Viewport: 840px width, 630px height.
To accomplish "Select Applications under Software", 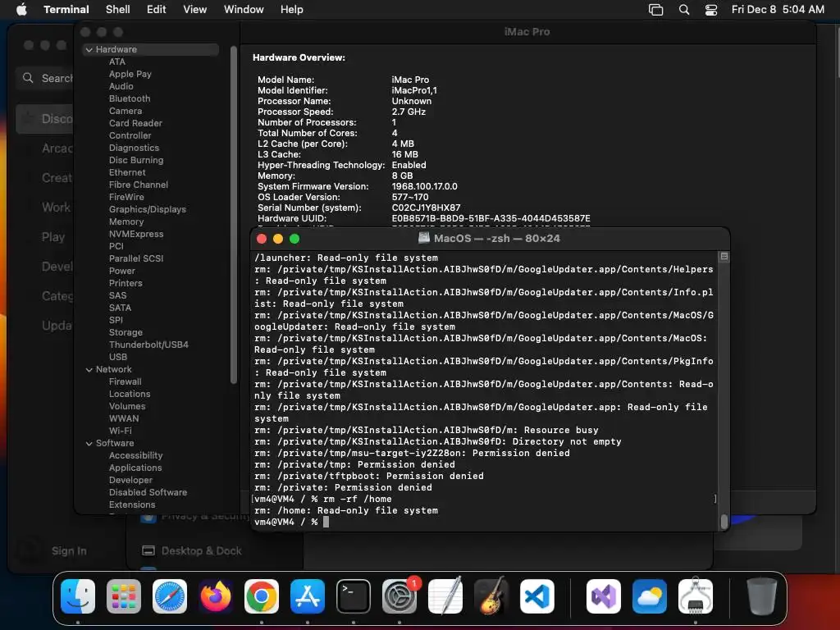I will pyautogui.click(x=135, y=468).
